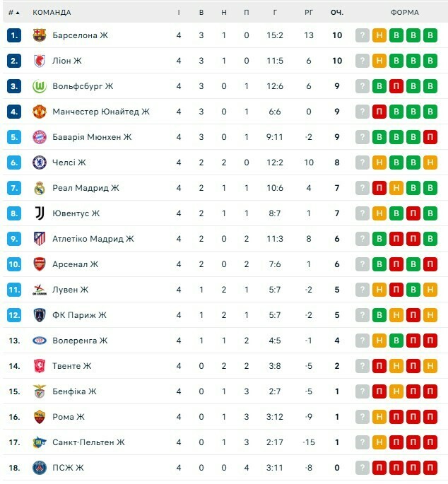The height and width of the screenshot is (484, 448).
Task: Click the Баварія Мюнхен Ж logo
Action: pos(40,137)
